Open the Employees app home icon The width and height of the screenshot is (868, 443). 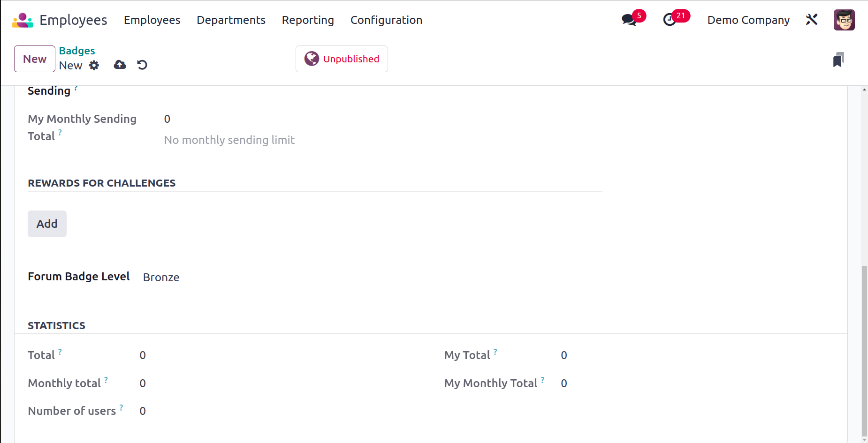click(x=23, y=20)
